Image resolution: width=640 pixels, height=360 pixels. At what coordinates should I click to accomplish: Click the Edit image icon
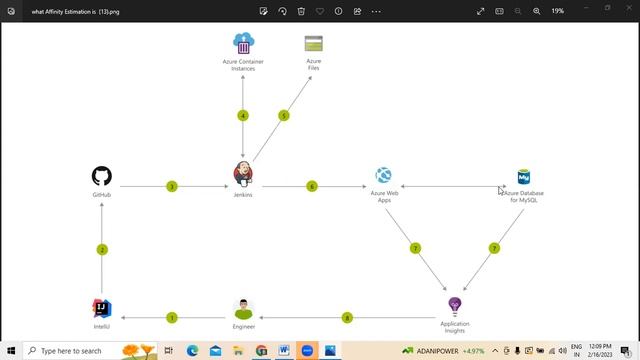(x=264, y=11)
